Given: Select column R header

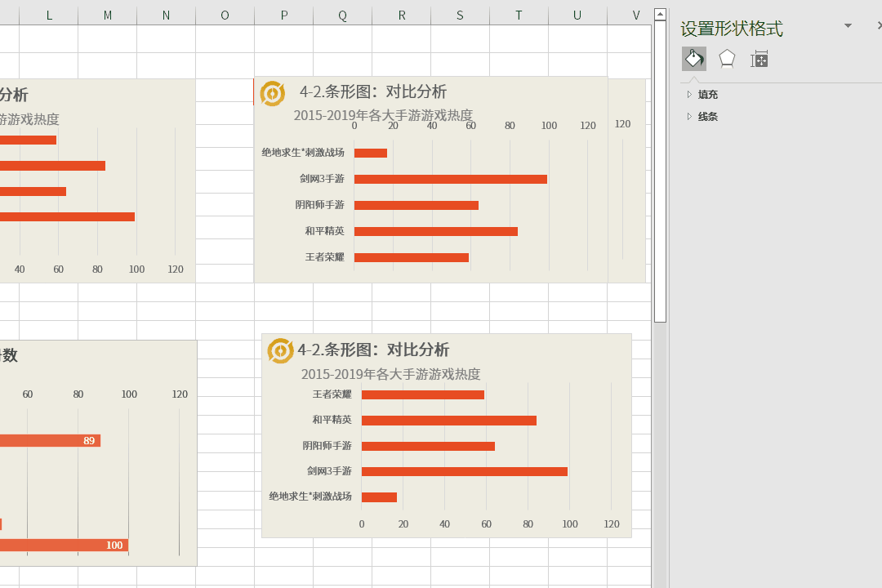Looking at the screenshot, I should pos(402,16).
